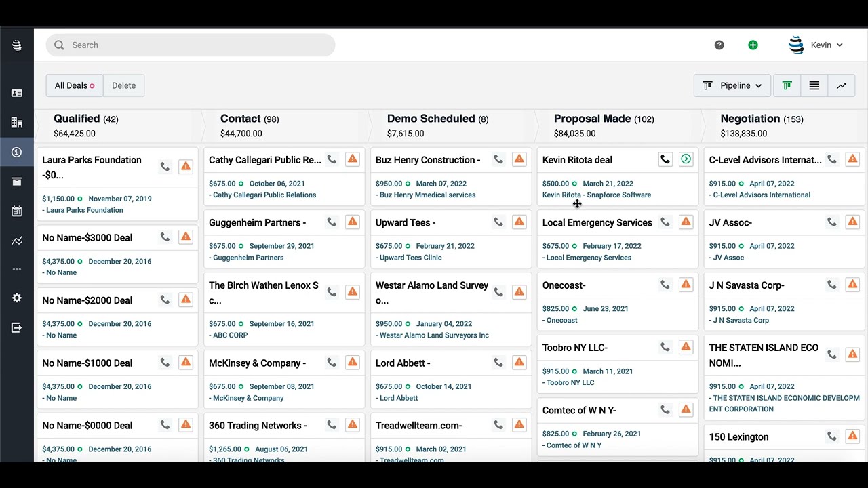Open the calendar icon in the sidebar
This screenshot has height=488, width=868.
(17, 211)
